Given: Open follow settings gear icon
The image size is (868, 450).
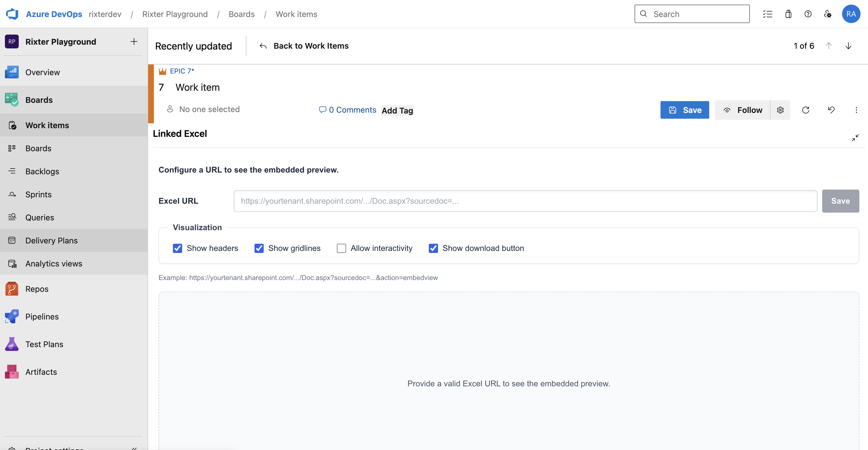Looking at the screenshot, I should (780, 110).
